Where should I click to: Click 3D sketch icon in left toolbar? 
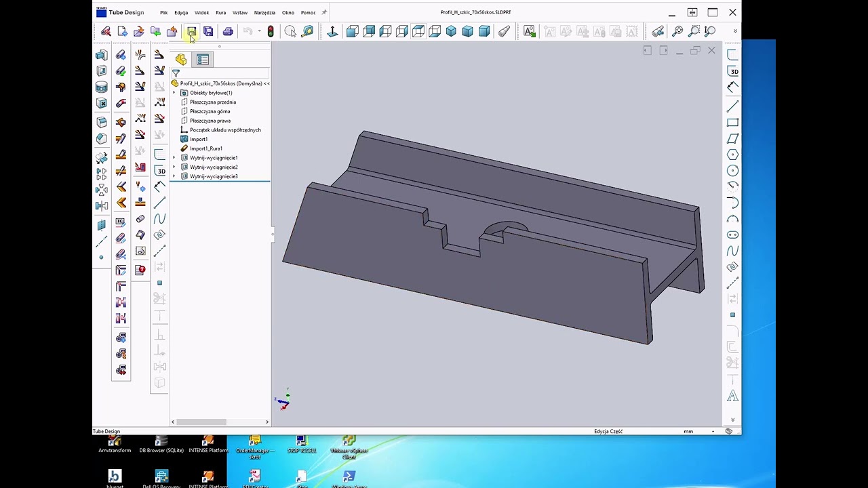160,170
